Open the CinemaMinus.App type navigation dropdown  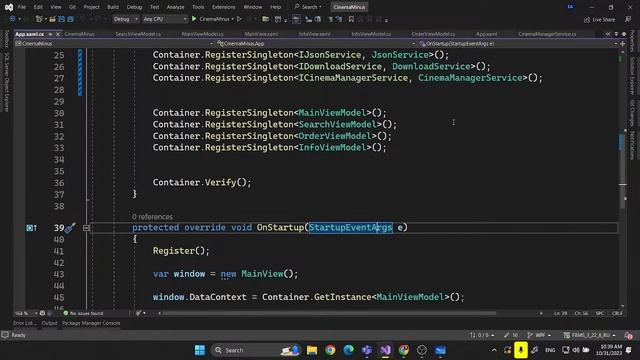316,43
